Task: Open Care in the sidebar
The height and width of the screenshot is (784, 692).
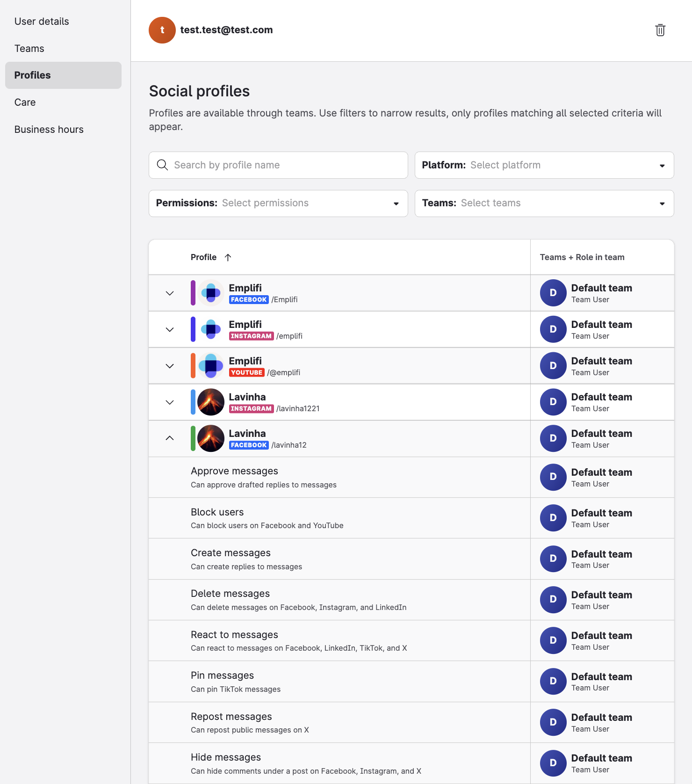Action: (63, 102)
